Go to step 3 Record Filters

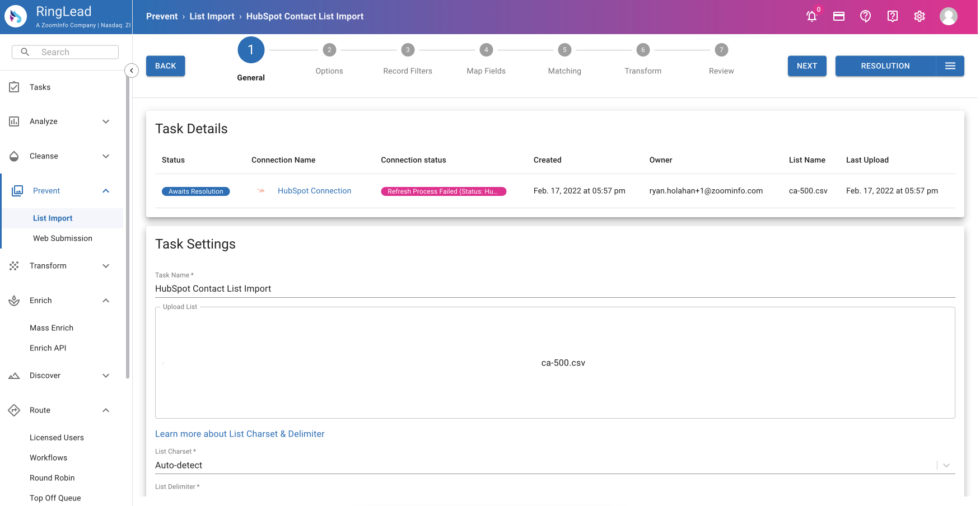click(408, 50)
